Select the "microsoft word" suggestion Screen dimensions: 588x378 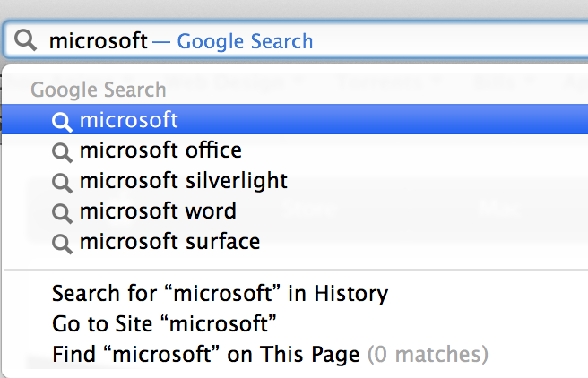coord(158,211)
